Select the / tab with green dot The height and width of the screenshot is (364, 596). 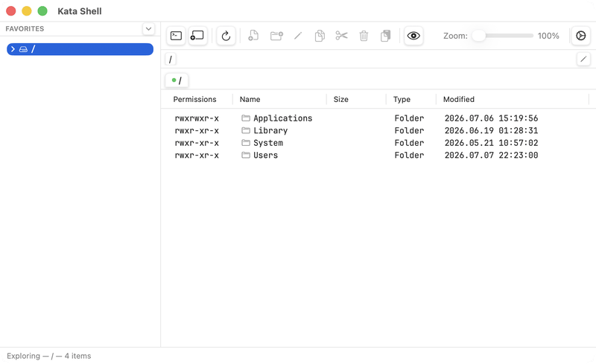click(x=177, y=80)
